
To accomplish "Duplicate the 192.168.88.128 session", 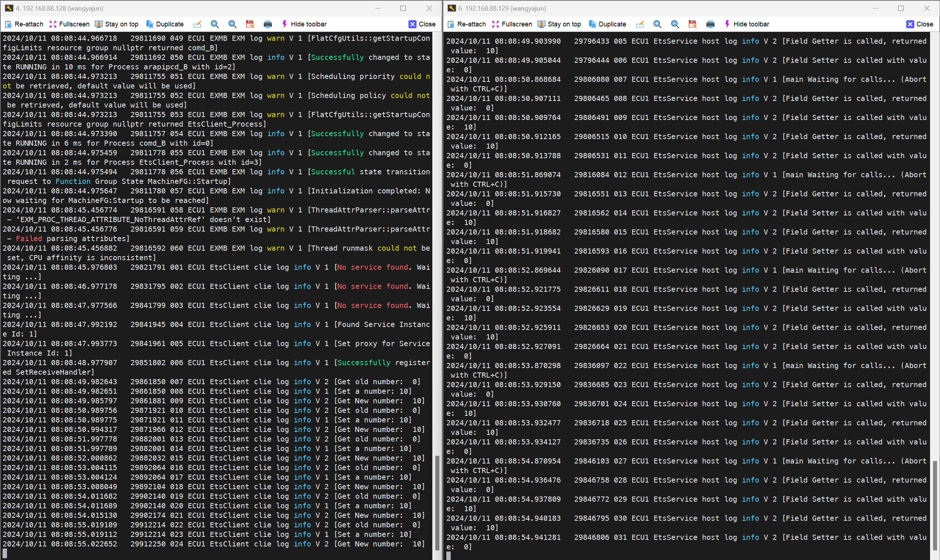I will coord(165,24).
